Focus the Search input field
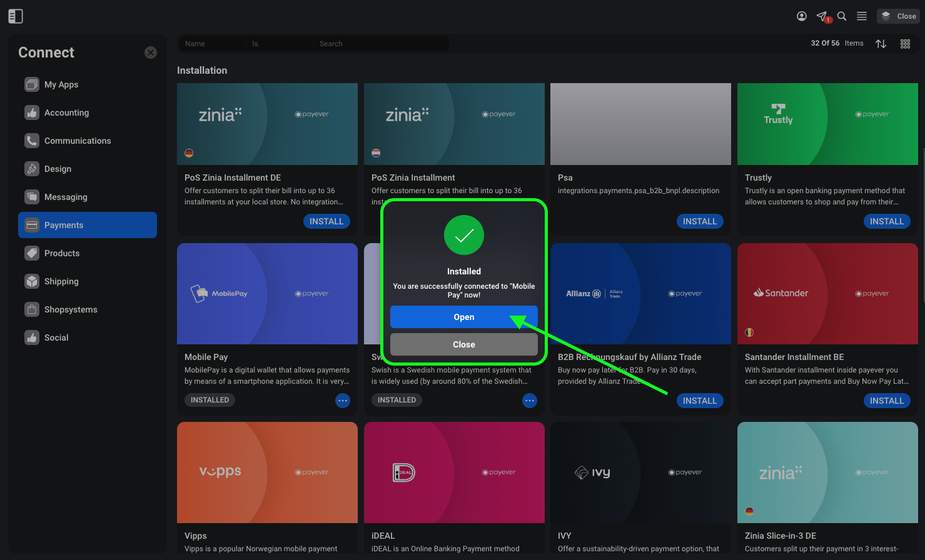This screenshot has height=560, width=925. pos(381,44)
